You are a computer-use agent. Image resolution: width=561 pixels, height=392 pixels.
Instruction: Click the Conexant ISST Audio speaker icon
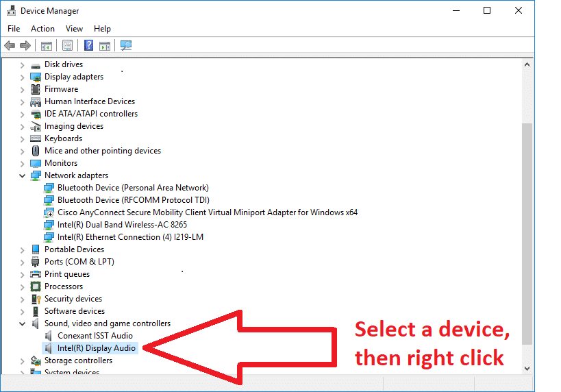(49, 336)
